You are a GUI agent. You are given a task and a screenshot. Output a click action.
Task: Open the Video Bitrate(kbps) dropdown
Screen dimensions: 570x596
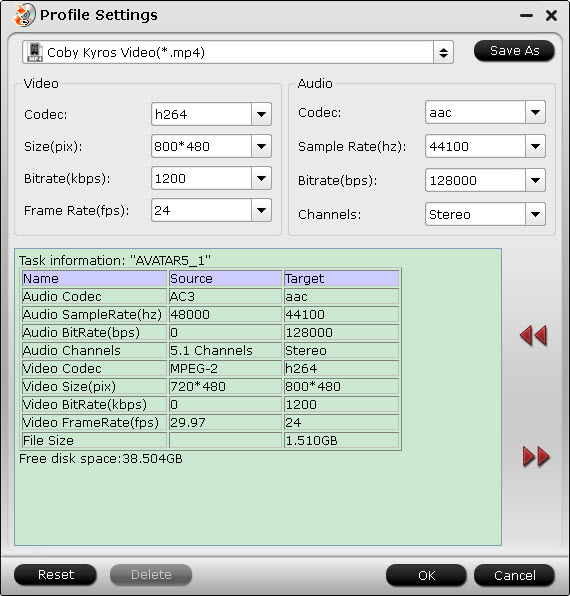(261, 178)
